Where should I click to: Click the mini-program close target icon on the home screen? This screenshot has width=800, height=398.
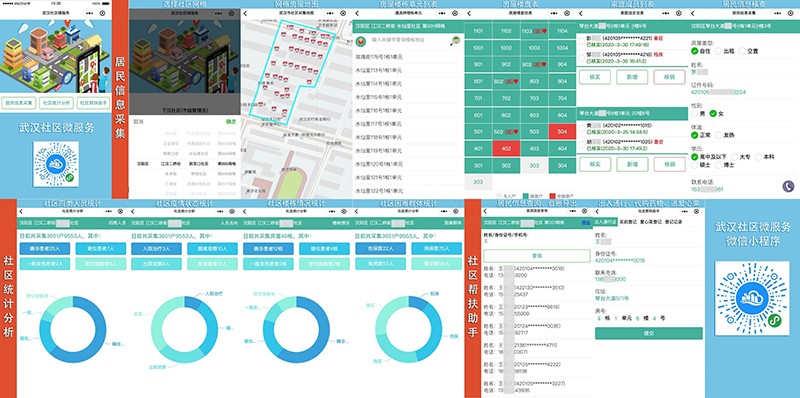(103, 13)
